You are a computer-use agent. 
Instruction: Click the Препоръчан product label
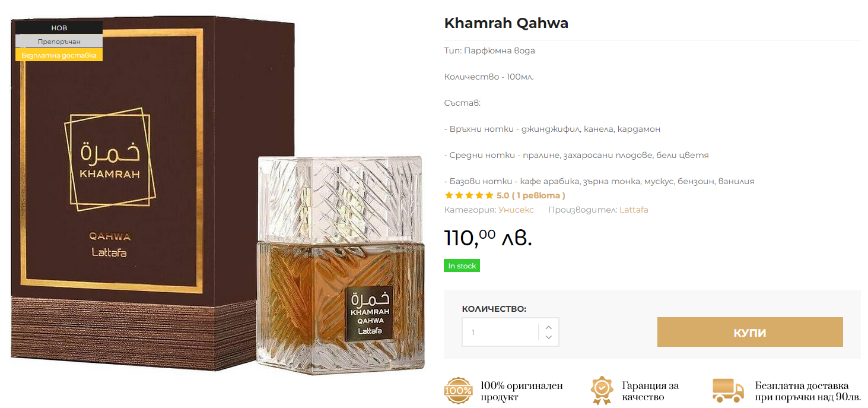click(x=59, y=42)
